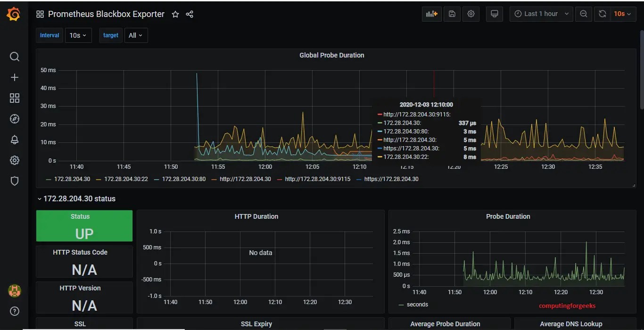Open the target variable All dropdown
The width and height of the screenshot is (644, 330).
(136, 35)
